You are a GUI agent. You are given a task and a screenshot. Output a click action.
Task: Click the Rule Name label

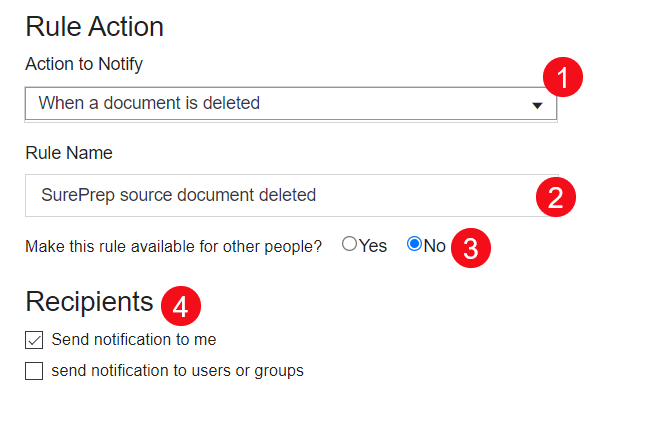pos(69,153)
